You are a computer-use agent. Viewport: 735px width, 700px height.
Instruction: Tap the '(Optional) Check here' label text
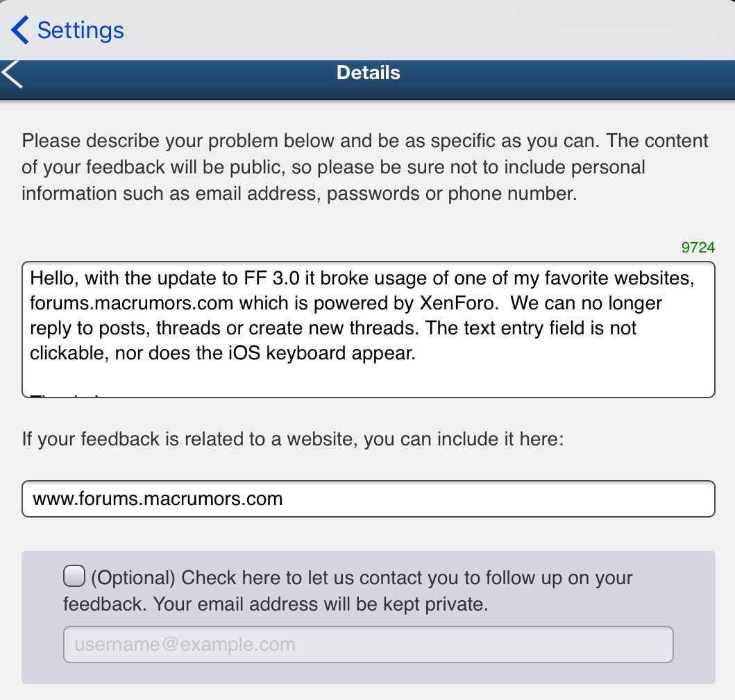point(361,578)
